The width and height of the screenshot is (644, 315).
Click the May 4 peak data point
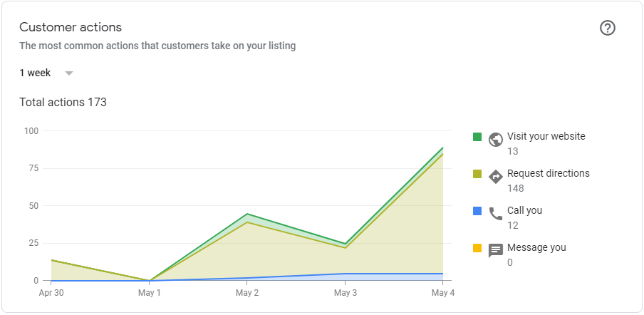[x=443, y=148]
